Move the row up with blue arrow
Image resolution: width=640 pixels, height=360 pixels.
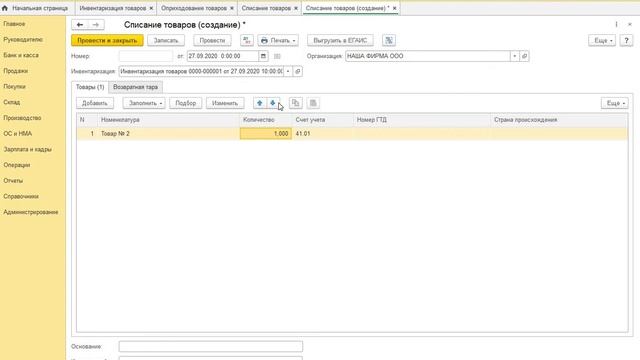point(260,103)
